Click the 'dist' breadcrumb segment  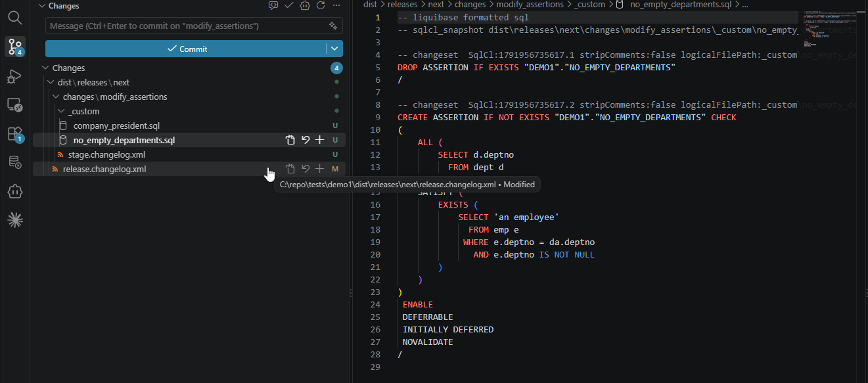click(x=370, y=4)
